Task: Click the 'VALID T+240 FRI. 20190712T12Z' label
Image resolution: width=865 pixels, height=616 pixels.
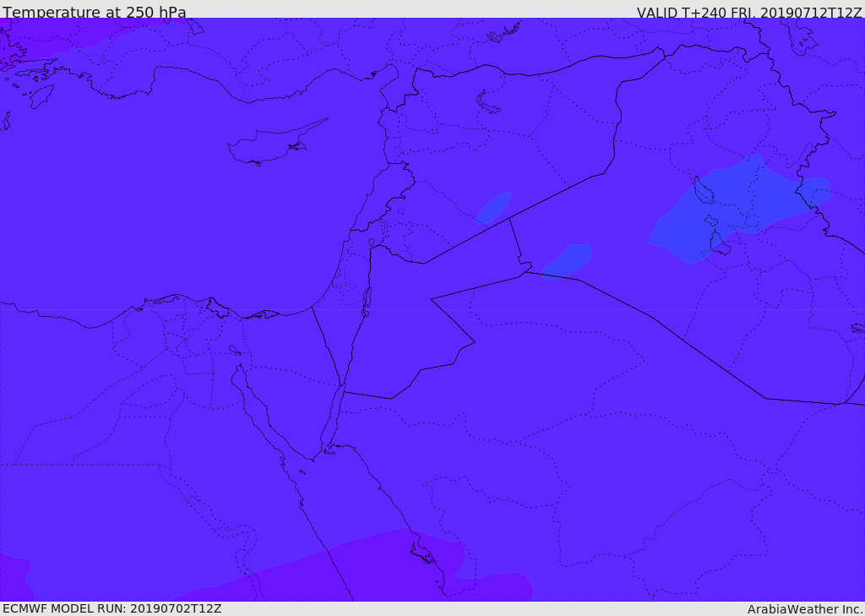Action: (749, 12)
